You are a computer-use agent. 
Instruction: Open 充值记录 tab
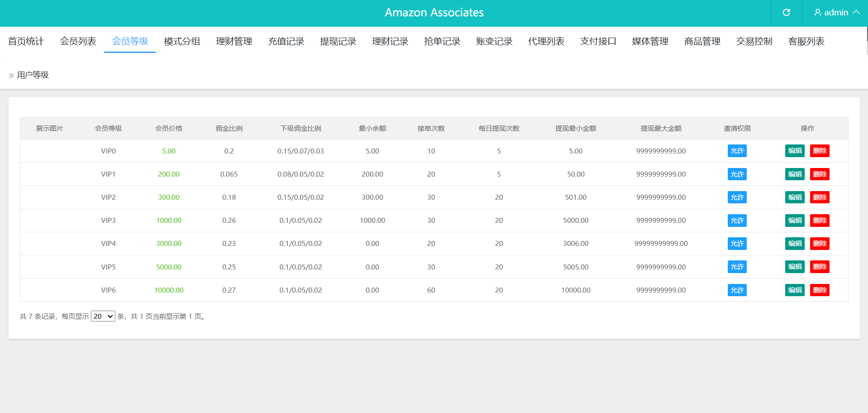point(286,41)
